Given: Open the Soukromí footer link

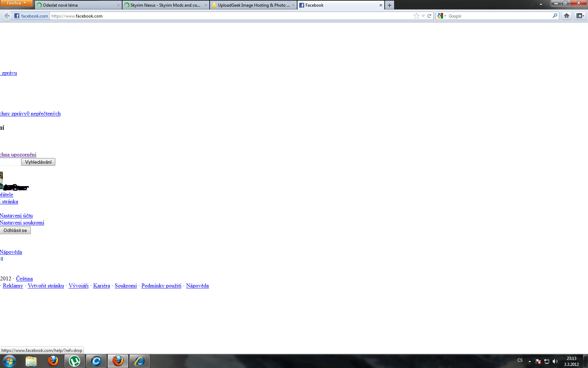Looking at the screenshot, I should point(126,286).
